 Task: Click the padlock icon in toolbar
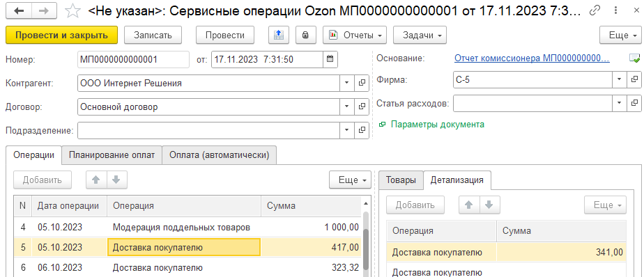(x=305, y=35)
